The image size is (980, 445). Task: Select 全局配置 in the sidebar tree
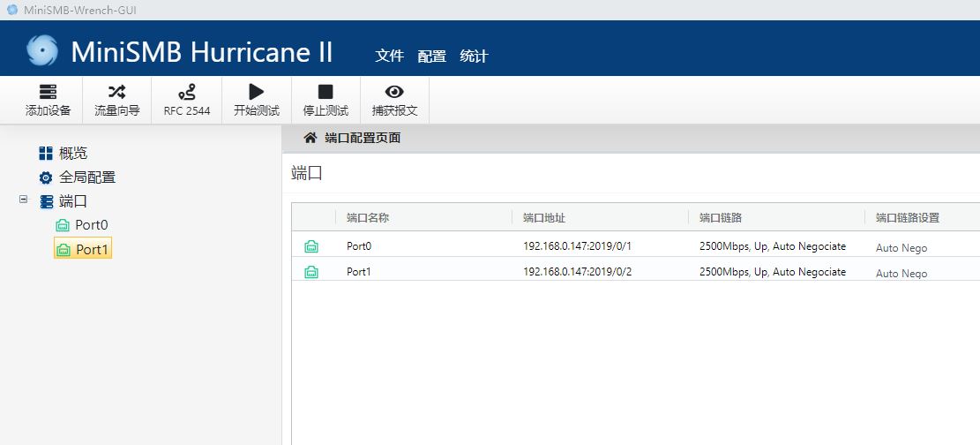point(87,177)
